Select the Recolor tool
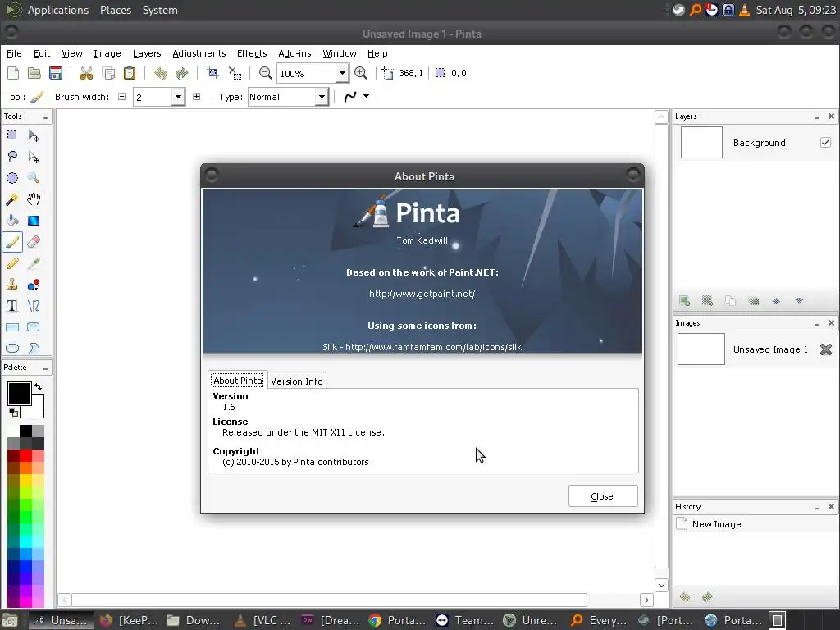Viewport: 840px width, 630px height. 33,285
